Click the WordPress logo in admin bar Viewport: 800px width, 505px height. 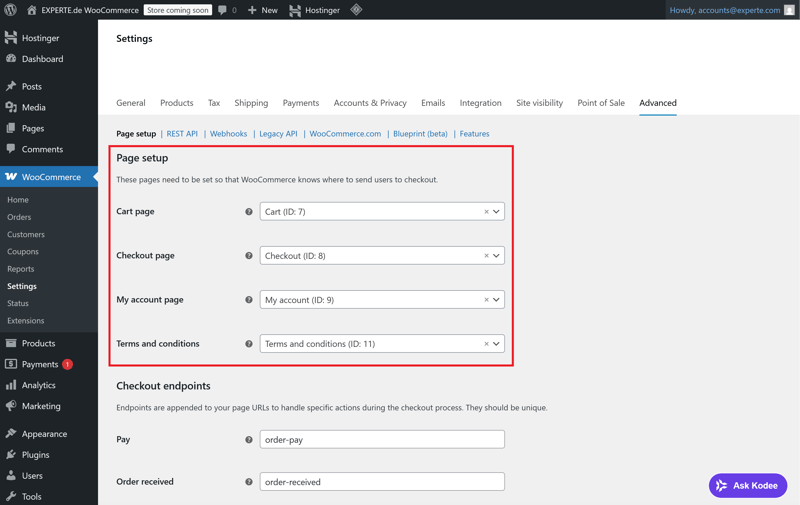pos(11,10)
